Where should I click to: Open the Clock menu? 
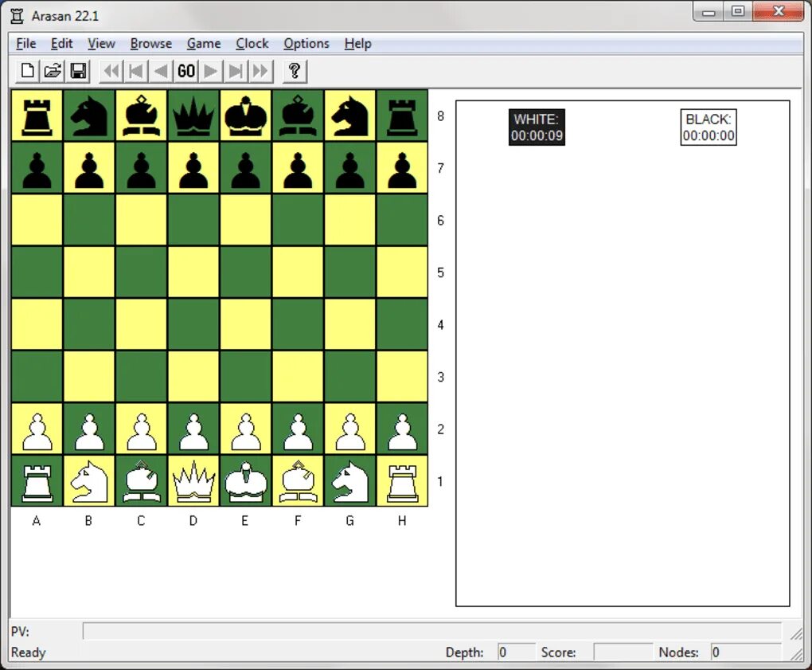point(252,44)
